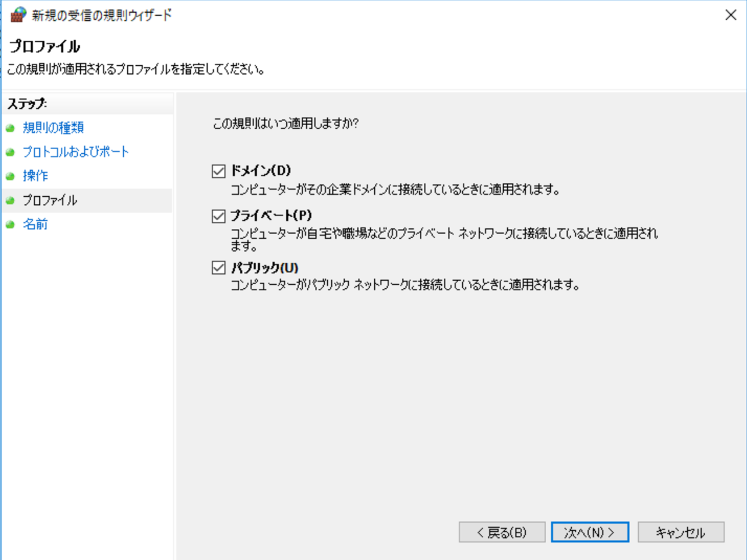Close the wizard with the X button
747x560 pixels.
pos(730,15)
